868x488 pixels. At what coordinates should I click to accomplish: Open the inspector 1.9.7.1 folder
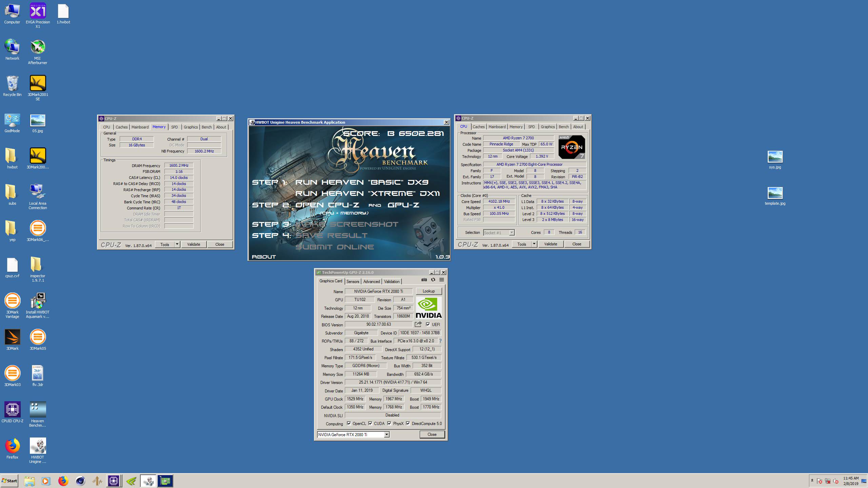pos(38,269)
